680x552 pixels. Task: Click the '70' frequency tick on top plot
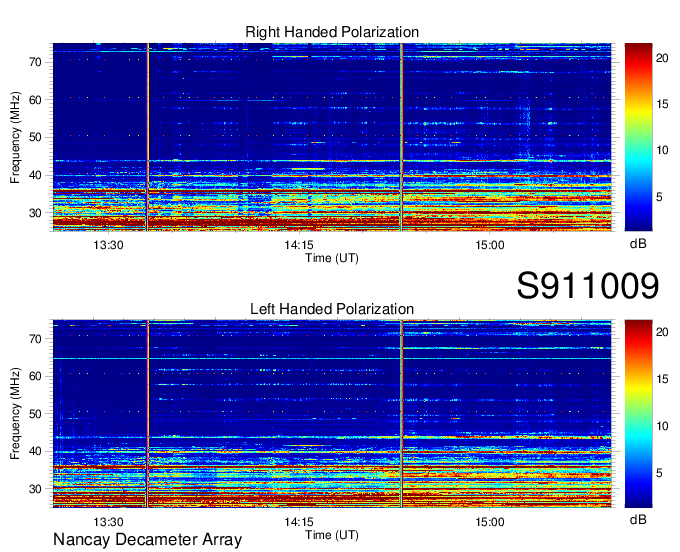click(36, 62)
